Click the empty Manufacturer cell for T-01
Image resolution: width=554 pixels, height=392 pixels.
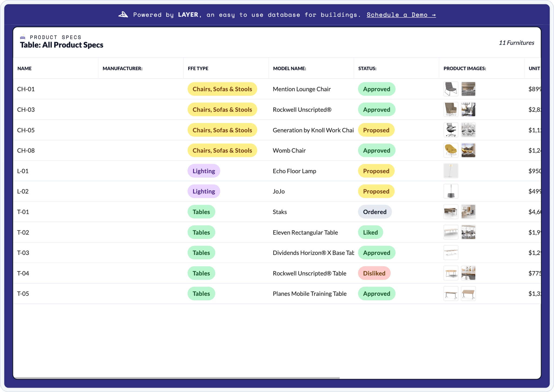tap(141, 212)
